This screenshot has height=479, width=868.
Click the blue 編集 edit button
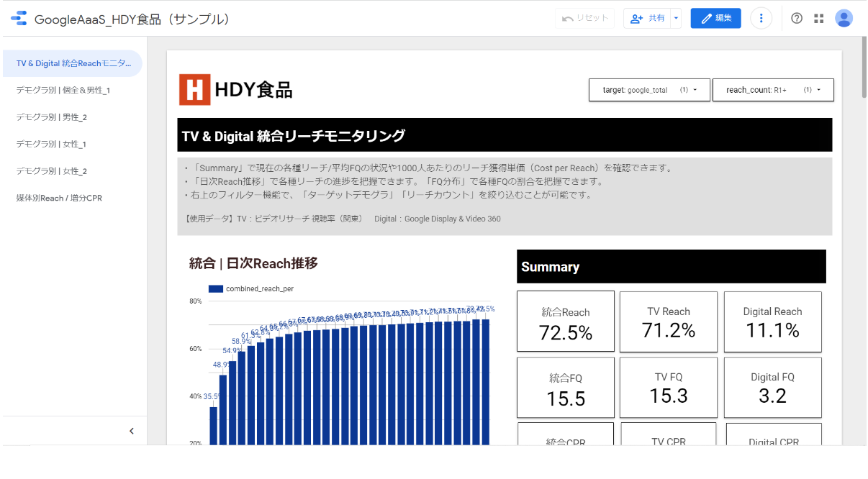pyautogui.click(x=715, y=19)
